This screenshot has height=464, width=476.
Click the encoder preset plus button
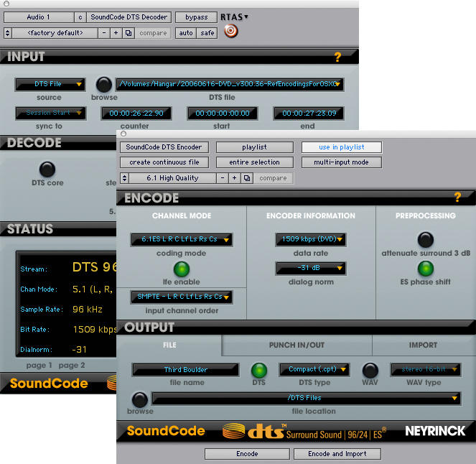[234, 178]
